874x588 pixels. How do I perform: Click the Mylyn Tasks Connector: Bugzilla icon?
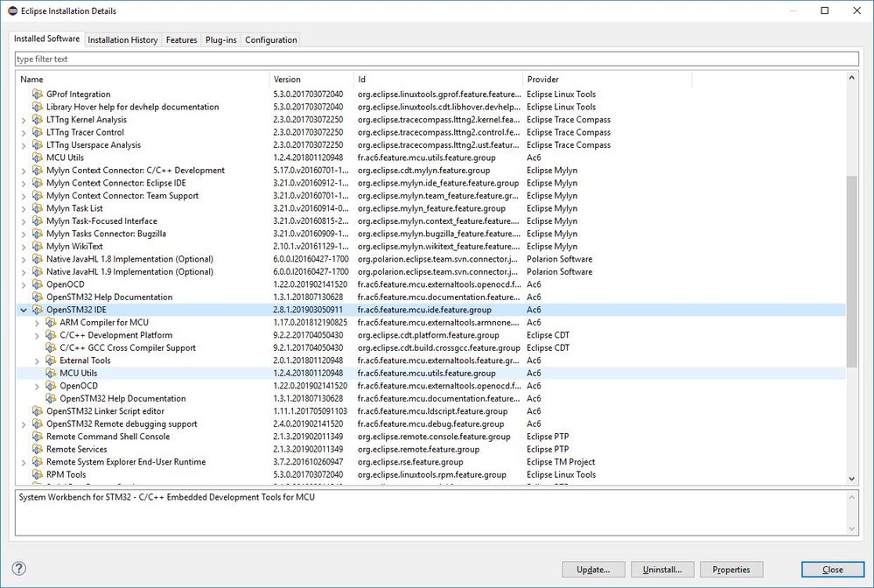[x=38, y=234]
